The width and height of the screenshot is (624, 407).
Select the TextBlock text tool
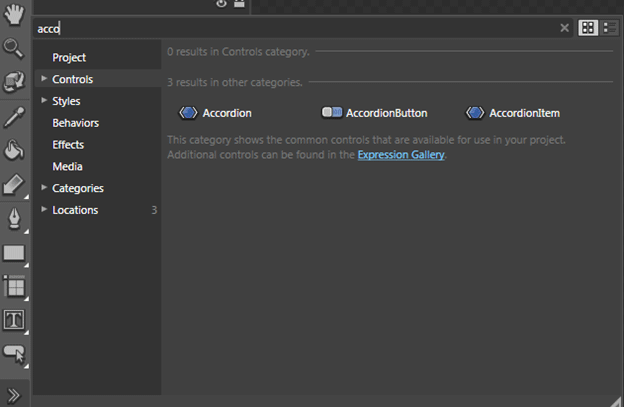coord(14,319)
